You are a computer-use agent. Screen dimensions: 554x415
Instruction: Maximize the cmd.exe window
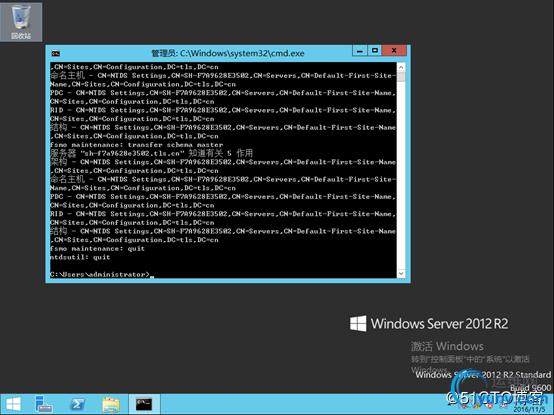[x=375, y=51]
